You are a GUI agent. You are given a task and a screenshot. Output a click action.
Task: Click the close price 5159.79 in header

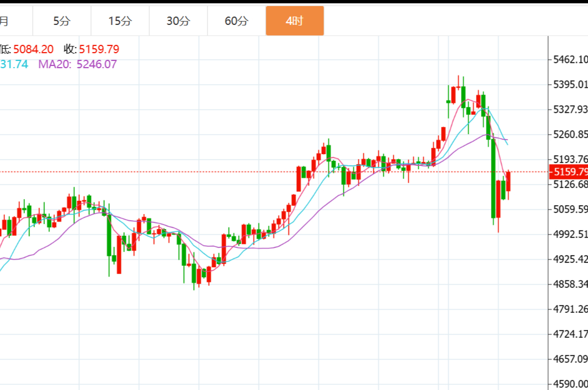point(99,49)
